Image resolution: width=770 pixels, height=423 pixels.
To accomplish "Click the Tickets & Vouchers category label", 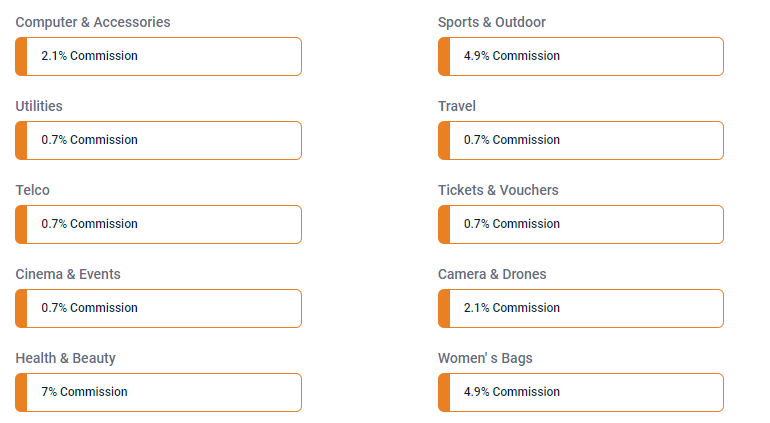I will [x=498, y=190].
